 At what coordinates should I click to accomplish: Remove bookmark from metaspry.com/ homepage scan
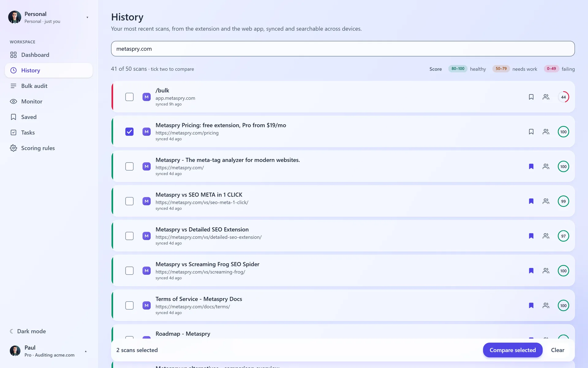(531, 167)
